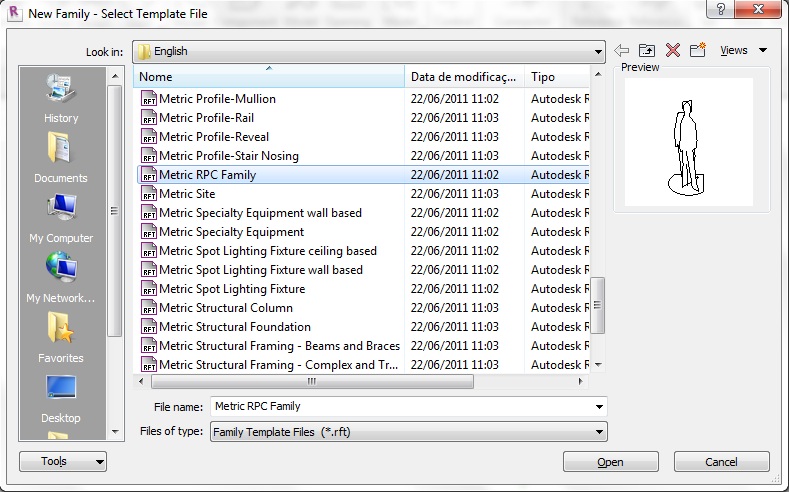Sort by Tipo column header

click(x=557, y=77)
